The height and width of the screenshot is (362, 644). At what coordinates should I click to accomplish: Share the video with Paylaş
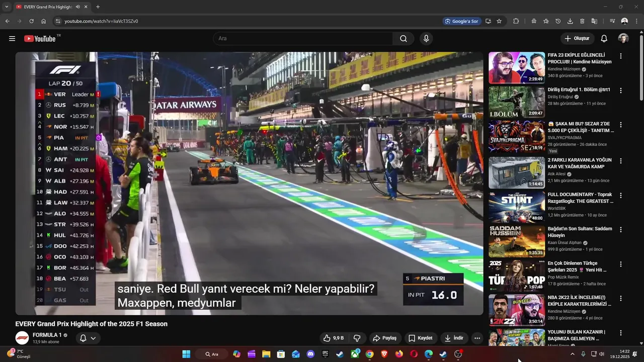pyautogui.click(x=384, y=338)
